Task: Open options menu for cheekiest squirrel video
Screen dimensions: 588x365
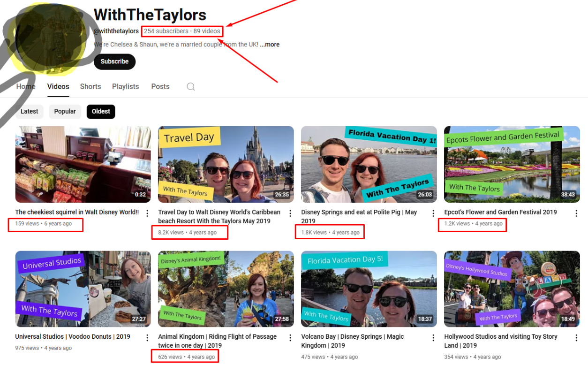Action: coord(147,213)
